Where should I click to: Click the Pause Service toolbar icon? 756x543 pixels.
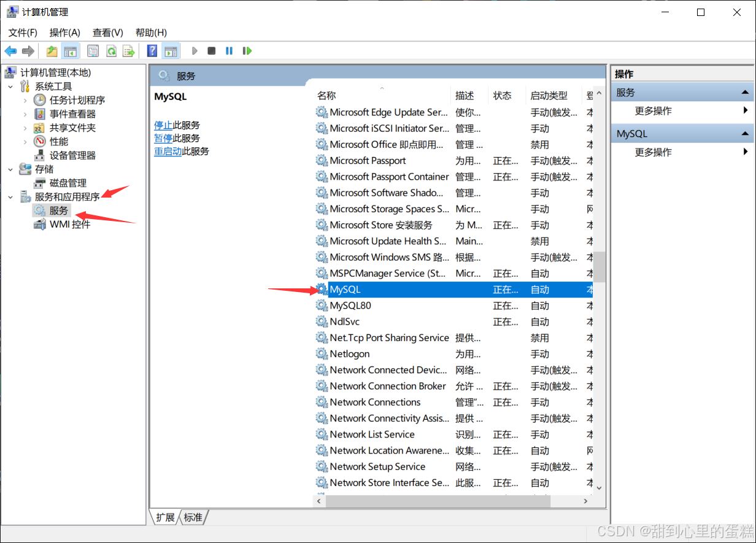point(229,51)
